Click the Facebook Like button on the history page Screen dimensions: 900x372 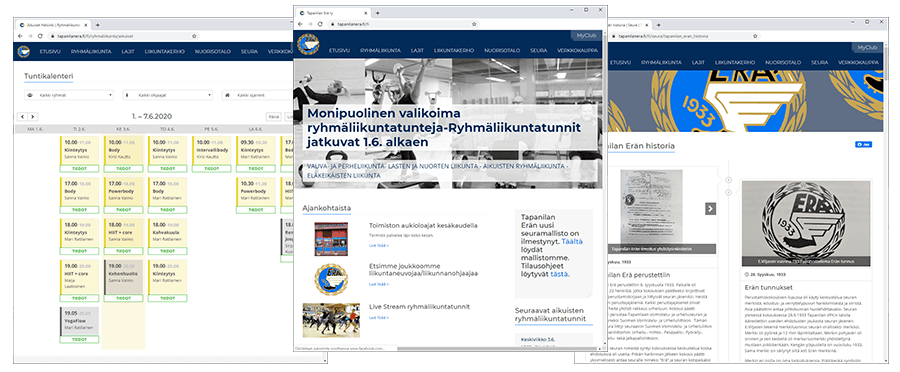[x=863, y=145]
